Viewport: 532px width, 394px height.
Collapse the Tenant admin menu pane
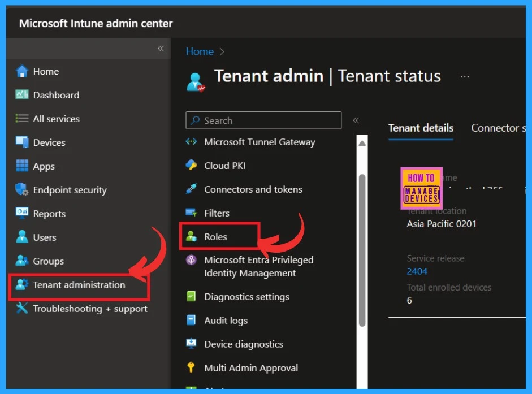pos(356,120)
